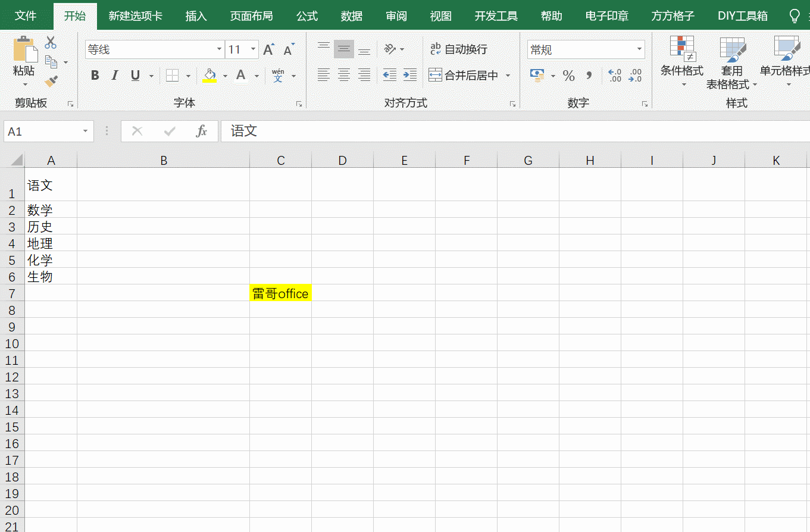
Task: Switch to the 插入 tab
Action: pos(196,16)
